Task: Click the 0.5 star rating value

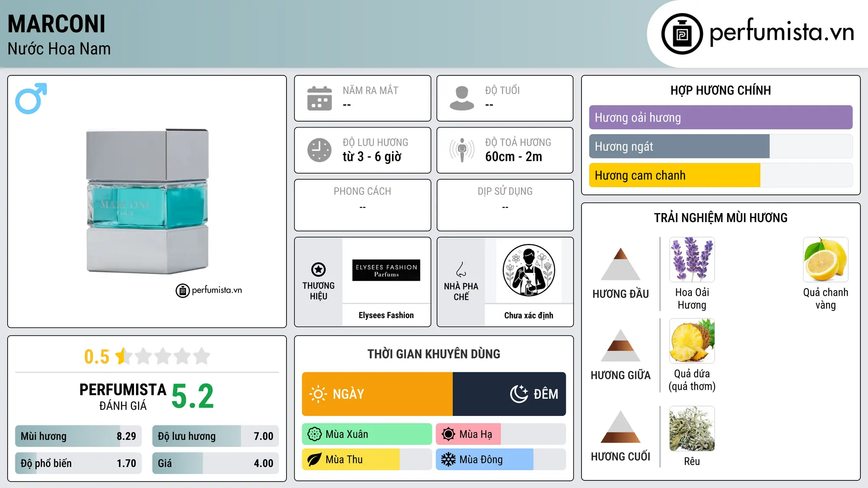Action: (97, 357)
